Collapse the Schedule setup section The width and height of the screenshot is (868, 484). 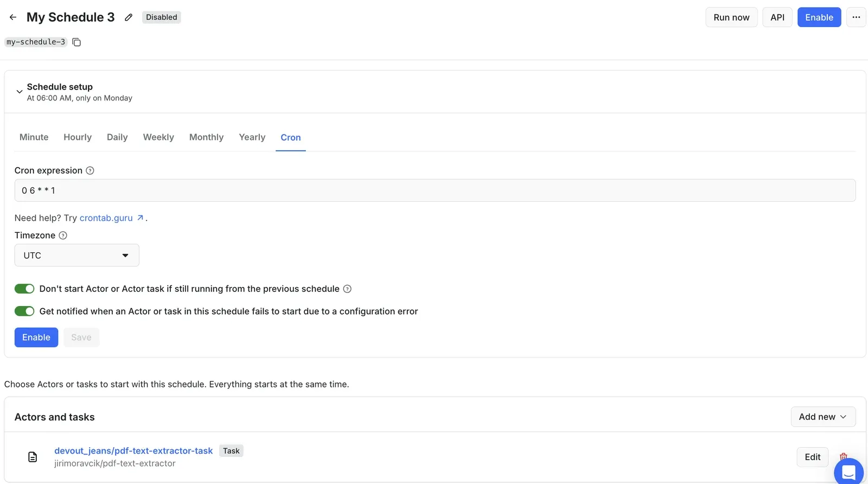coord(20,92)
